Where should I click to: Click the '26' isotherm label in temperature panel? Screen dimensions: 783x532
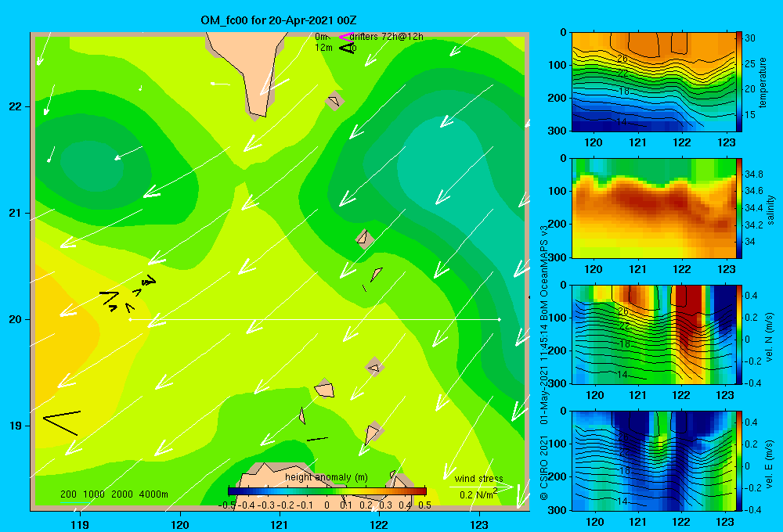tap(622, 59)
